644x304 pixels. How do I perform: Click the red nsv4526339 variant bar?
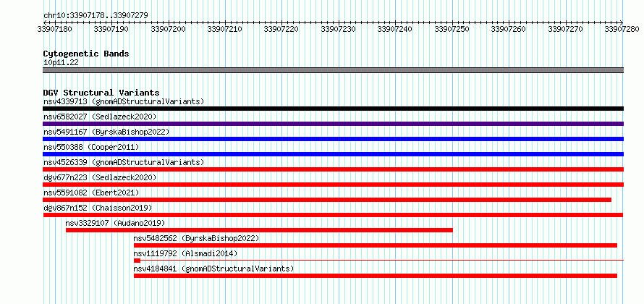(333, 169)
